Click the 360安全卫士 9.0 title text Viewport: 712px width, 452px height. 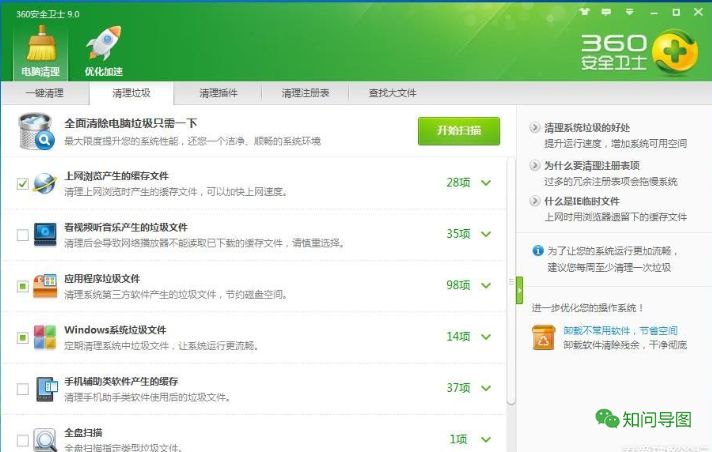click(48, 14)
